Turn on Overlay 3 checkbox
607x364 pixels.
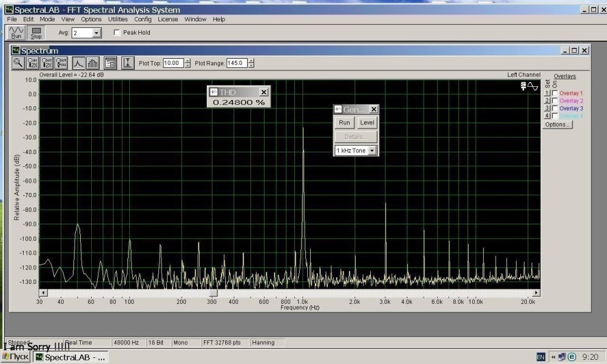pyautogui.click(x=555, y=108)
